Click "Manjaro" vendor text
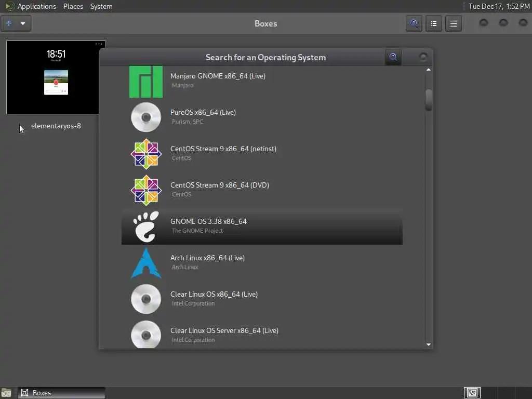Viewport: 532px width, 399px height. 182,85
